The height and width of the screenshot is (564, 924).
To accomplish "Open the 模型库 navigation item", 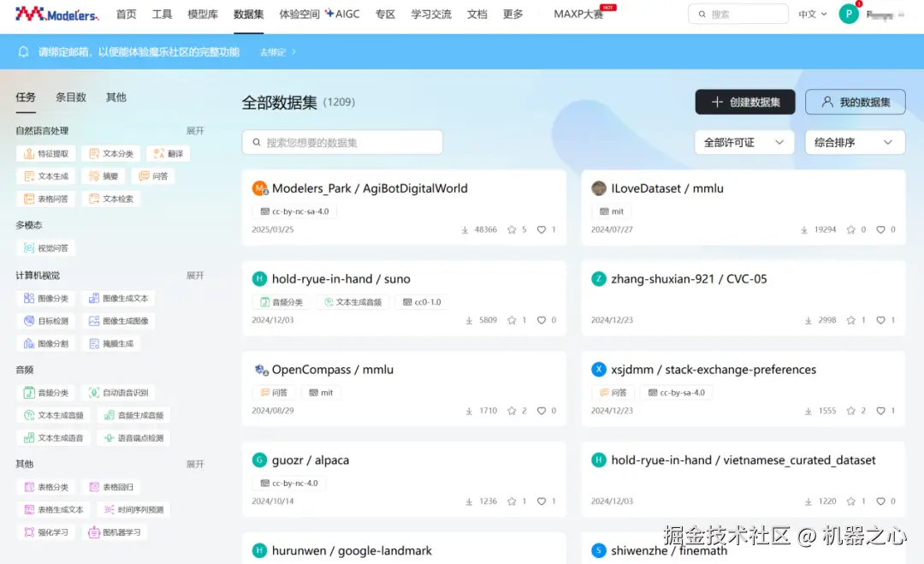I will 203,15.
